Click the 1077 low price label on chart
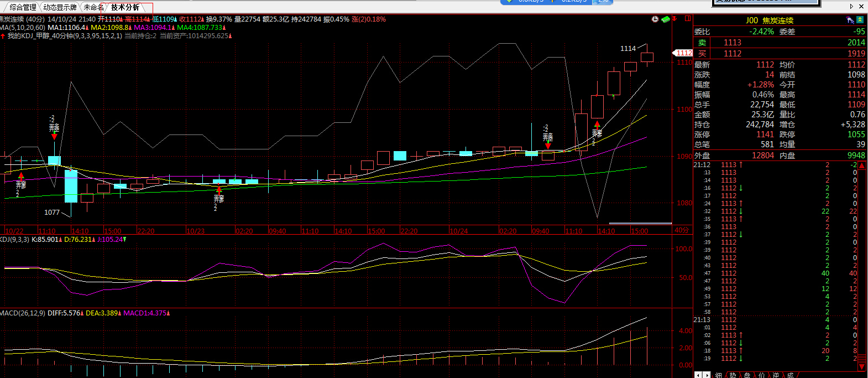This screenshot has height=378, width=868. pyautogui.click(x=52, y=213)
